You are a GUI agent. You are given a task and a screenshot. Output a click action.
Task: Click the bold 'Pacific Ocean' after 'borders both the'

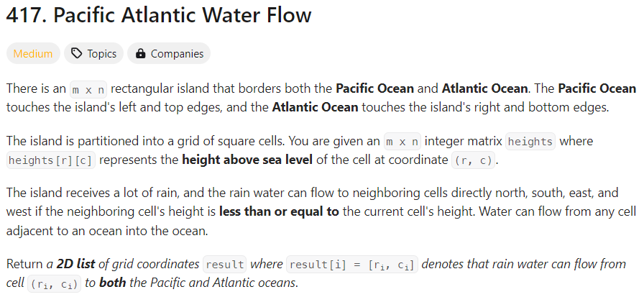(x=375, y=88)
